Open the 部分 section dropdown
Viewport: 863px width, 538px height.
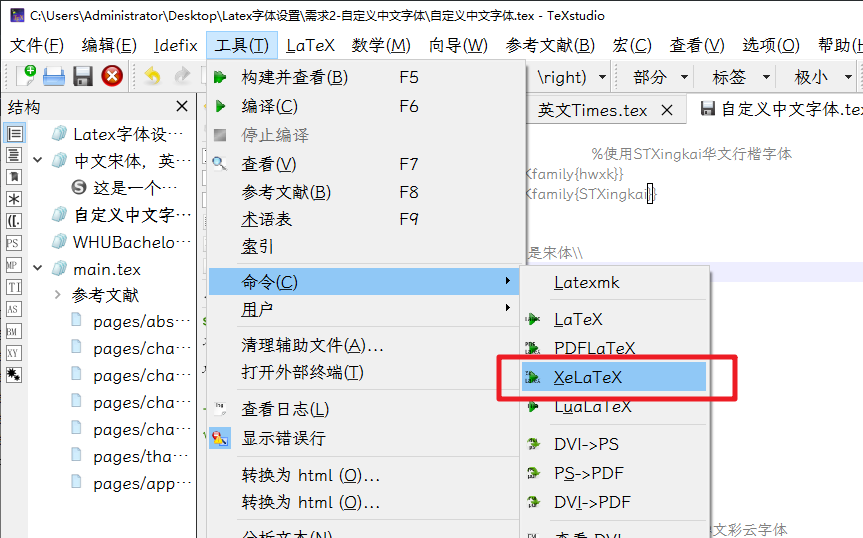[x=685, y=77]
